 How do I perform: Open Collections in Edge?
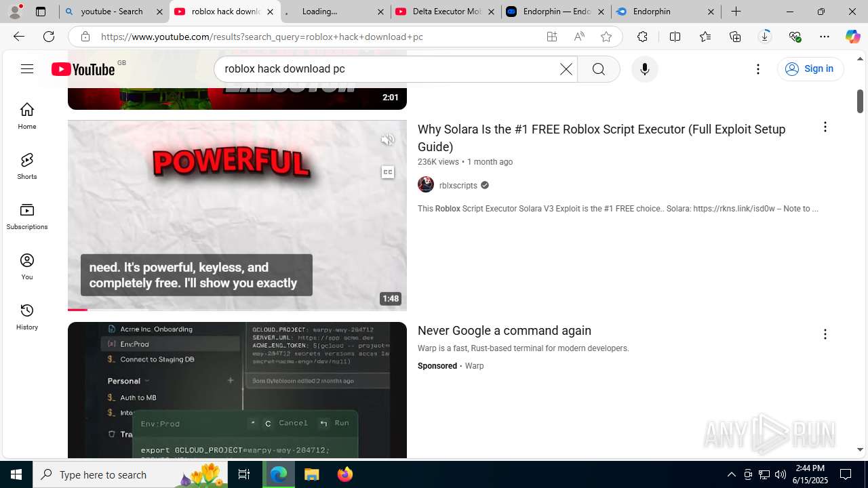[x=735, y=37]
